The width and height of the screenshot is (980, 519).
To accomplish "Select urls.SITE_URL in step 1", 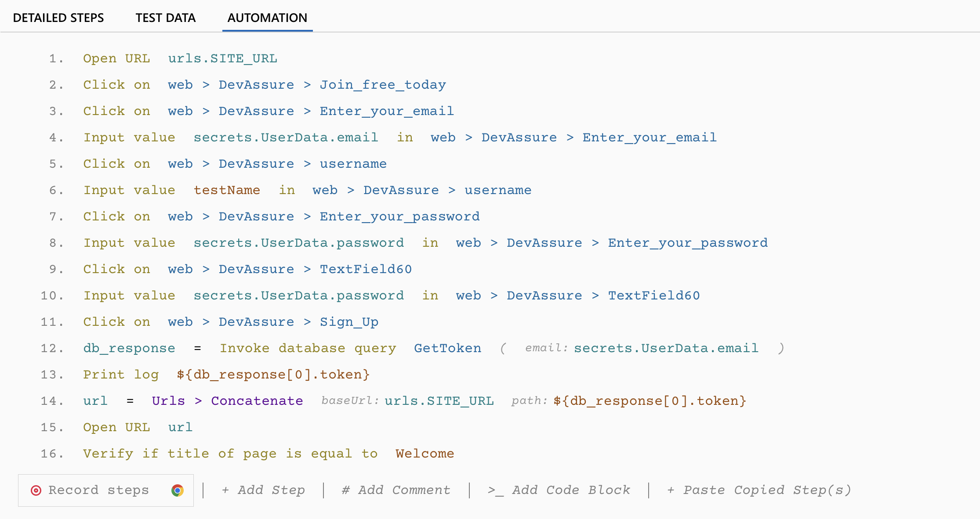I will click(222, 58).
